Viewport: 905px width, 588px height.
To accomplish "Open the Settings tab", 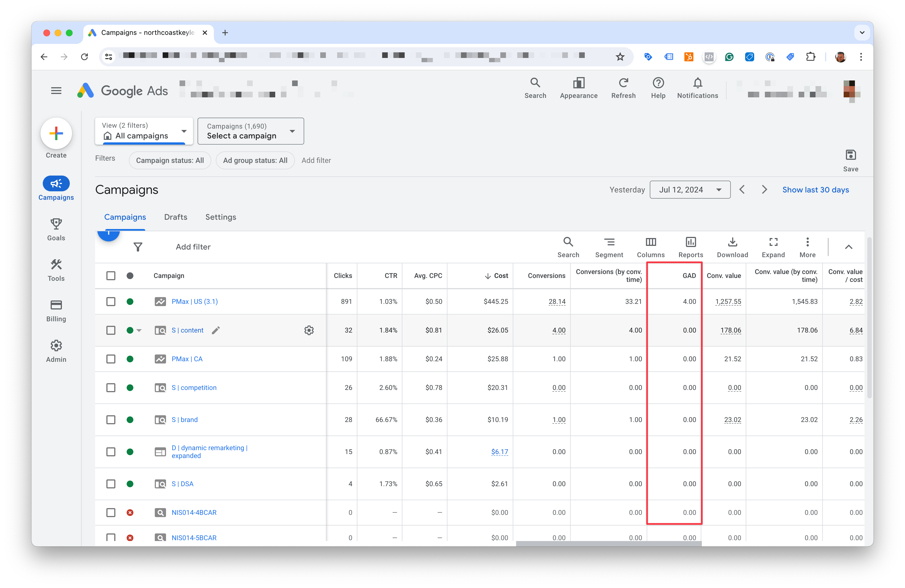I will pyautogui.click(x=221, y=217).
